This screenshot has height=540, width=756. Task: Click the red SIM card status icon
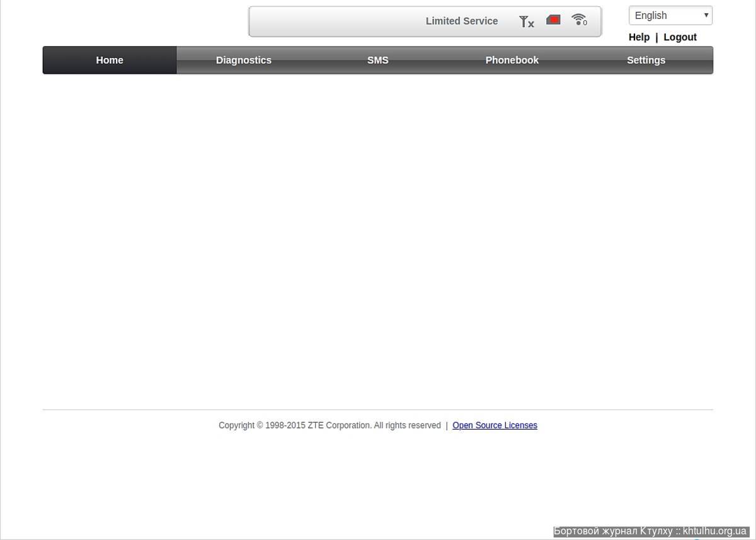coord(553,20)
